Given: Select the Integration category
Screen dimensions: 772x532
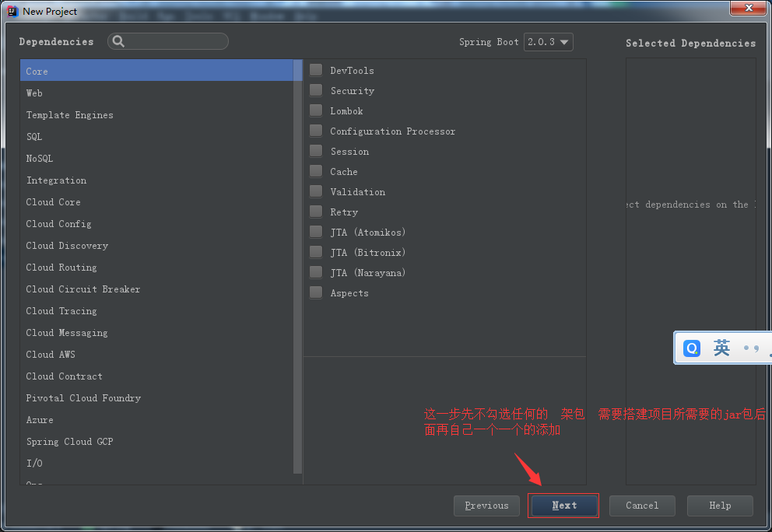Looking at the screenshot, I should point(156,180).
